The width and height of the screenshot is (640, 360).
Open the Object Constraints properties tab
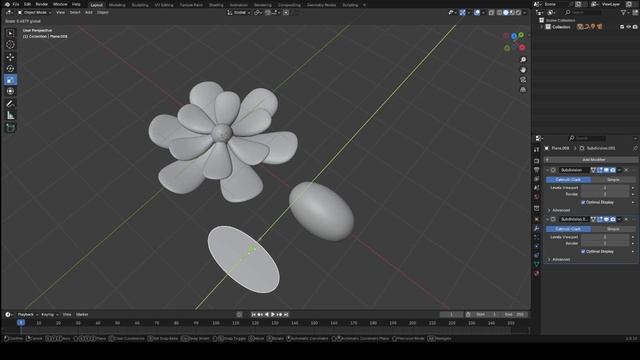pyautogui.click(x=537, y=256)
